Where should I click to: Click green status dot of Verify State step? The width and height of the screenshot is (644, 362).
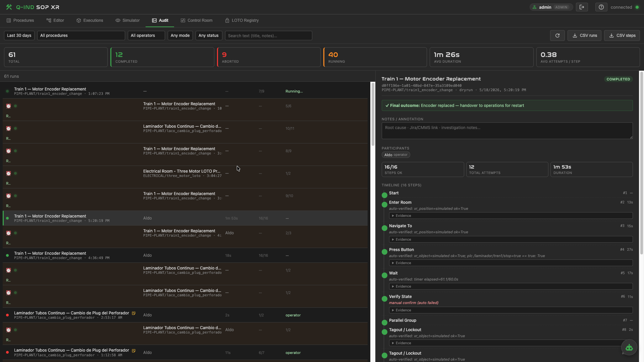tap(384, 299)
